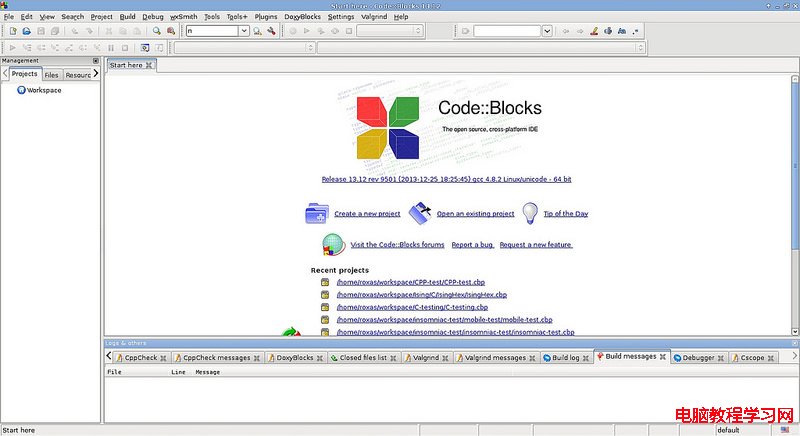
Task: Switch to the Files tab in Management
Action: point(52,75)
